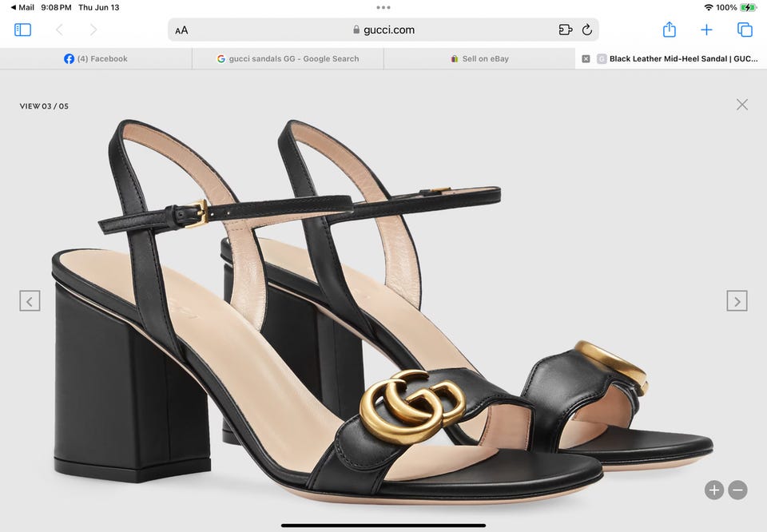Open the extensions icon in address bar
767x532 pixels.
(566, 30)
